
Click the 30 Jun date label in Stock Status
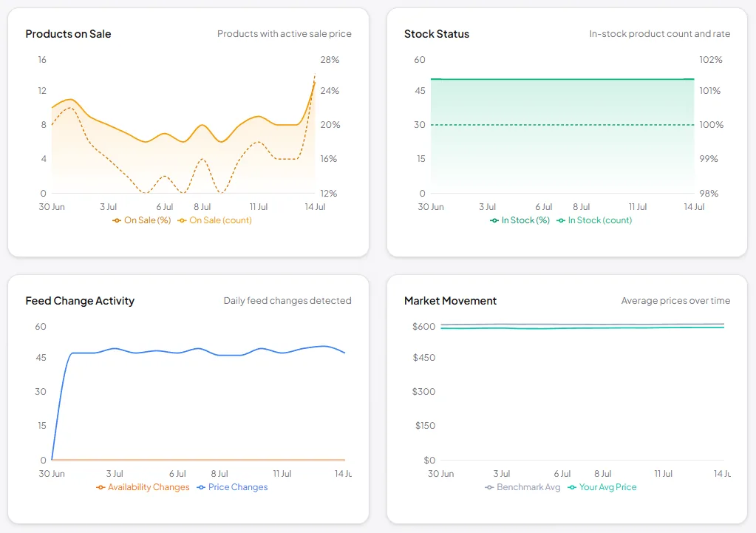coord(431,207)
